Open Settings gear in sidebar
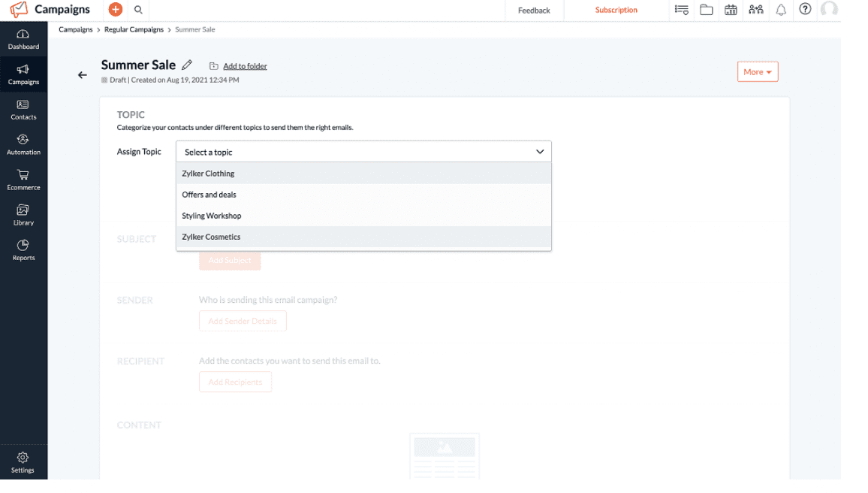Viewport: 868px width, 493px height. point(23,462)
